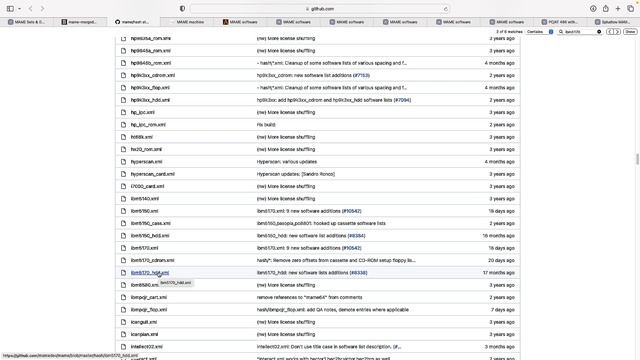640x360 pixels.
Task: Open the find 'Contains' match dropdown
Action: click(540, 32)
